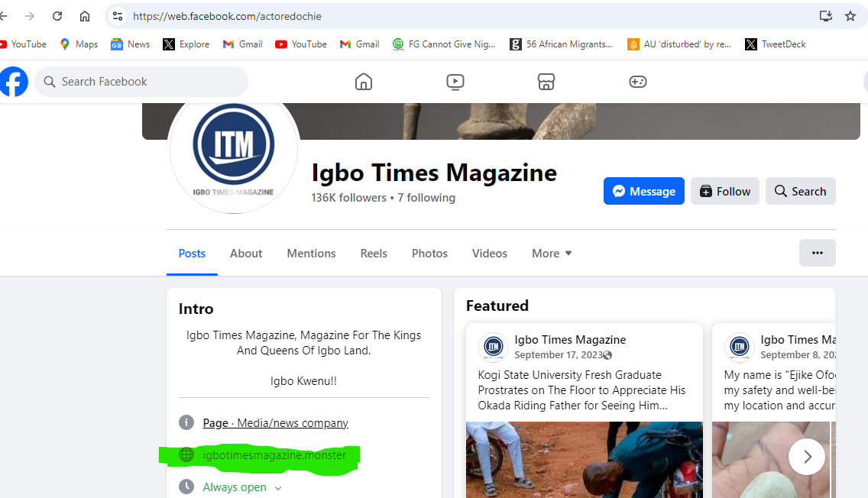Bookmark this page with the star icon
This screenshot has width=868, height=498.
point(850,16)
